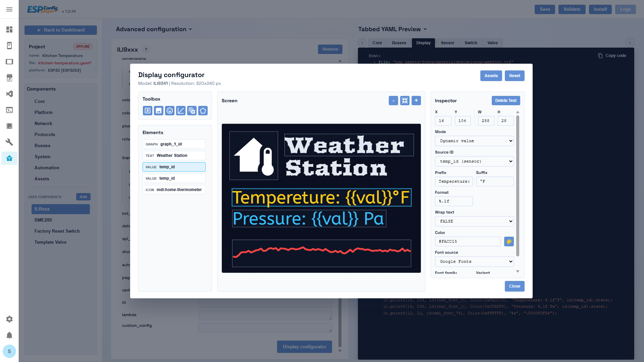Add a graph element from Toolbox
The height and width of the screenshot is (362, 644).
[181, 111]
